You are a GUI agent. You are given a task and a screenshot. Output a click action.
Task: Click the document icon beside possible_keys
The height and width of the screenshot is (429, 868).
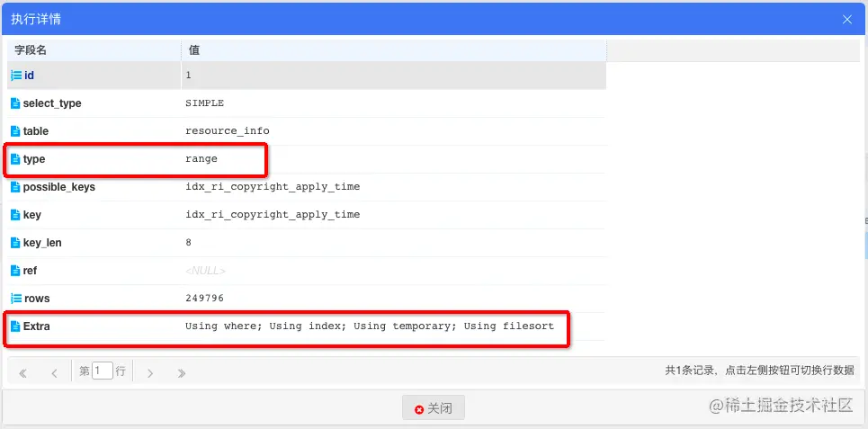point(15,187)
